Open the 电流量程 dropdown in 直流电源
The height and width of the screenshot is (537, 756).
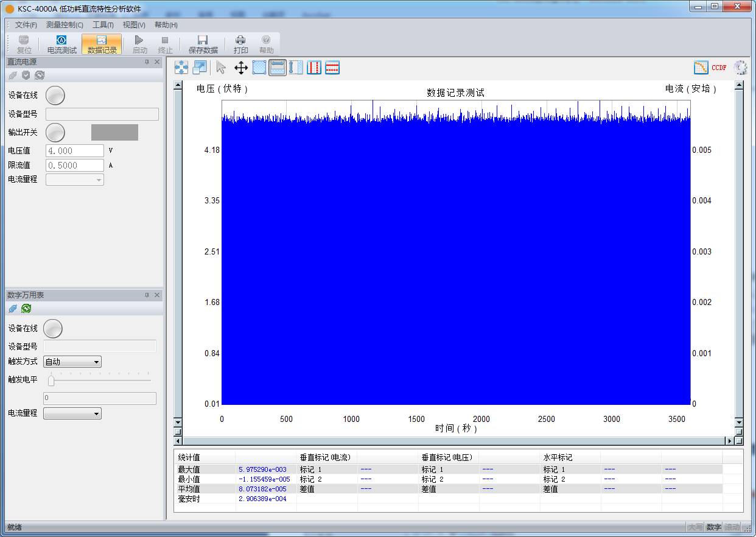click(75, 180)
